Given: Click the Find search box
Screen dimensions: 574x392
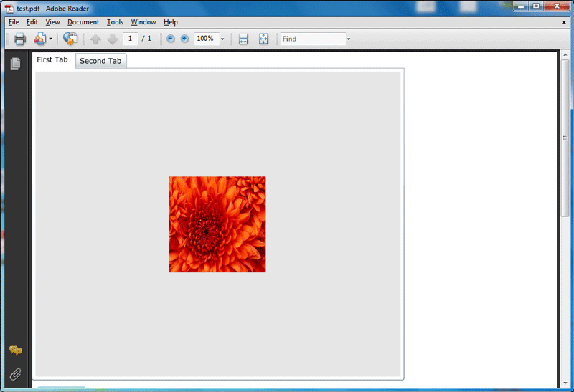Looking at the screenshot, I should click(x=313, y=39).
